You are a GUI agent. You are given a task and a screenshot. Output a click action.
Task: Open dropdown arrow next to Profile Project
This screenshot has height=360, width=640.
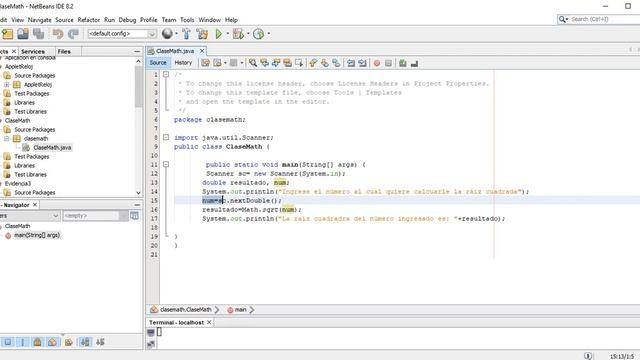pos(268,34)
